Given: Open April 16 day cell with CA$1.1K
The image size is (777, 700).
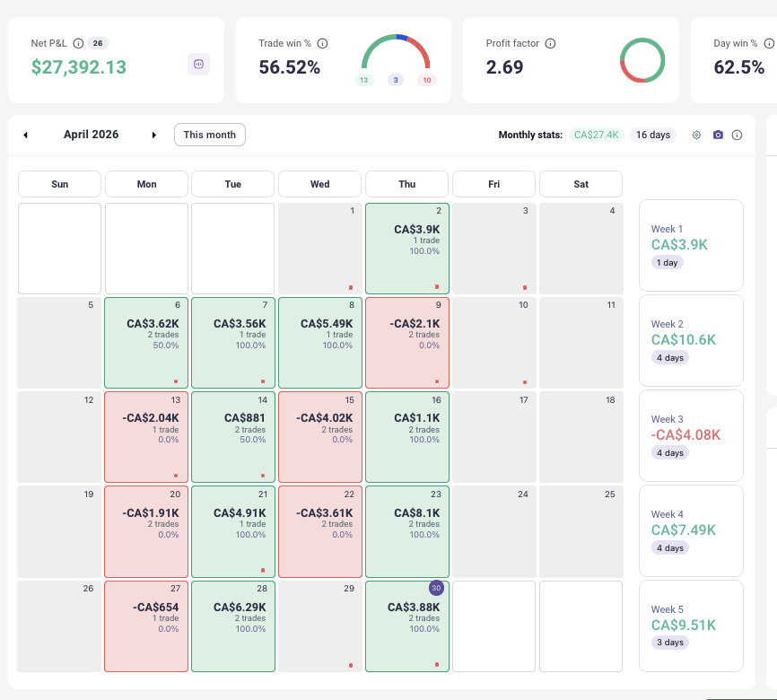Looking at the screenshot, I should point(406,437).
